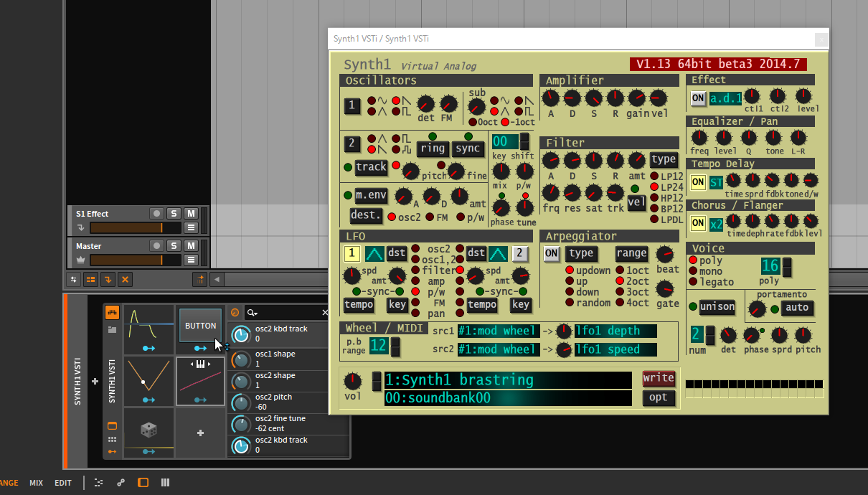Click the LFO 1 dst button
Screen dimensions: 868x495
[397, 253]
